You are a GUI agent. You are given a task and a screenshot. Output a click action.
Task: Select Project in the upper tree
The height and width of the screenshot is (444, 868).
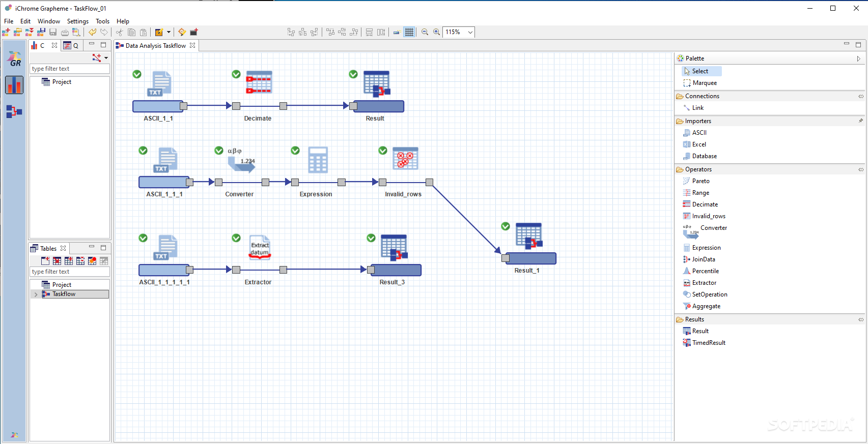click(x=56, y=82)
